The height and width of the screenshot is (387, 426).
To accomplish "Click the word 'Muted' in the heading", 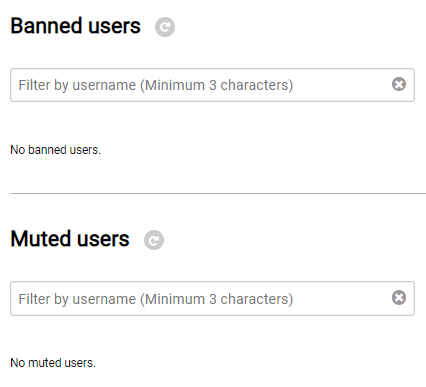I will pos(41,239).
